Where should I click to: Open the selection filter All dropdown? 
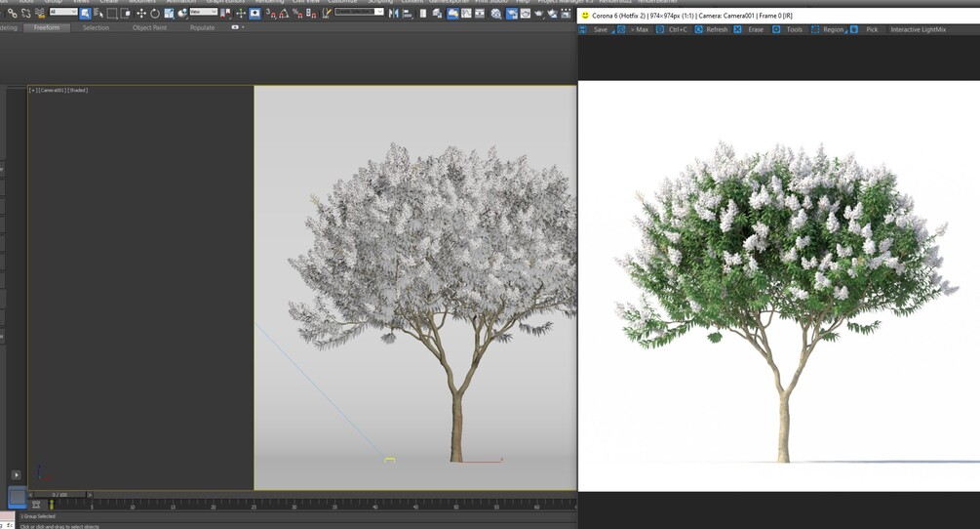63,12
